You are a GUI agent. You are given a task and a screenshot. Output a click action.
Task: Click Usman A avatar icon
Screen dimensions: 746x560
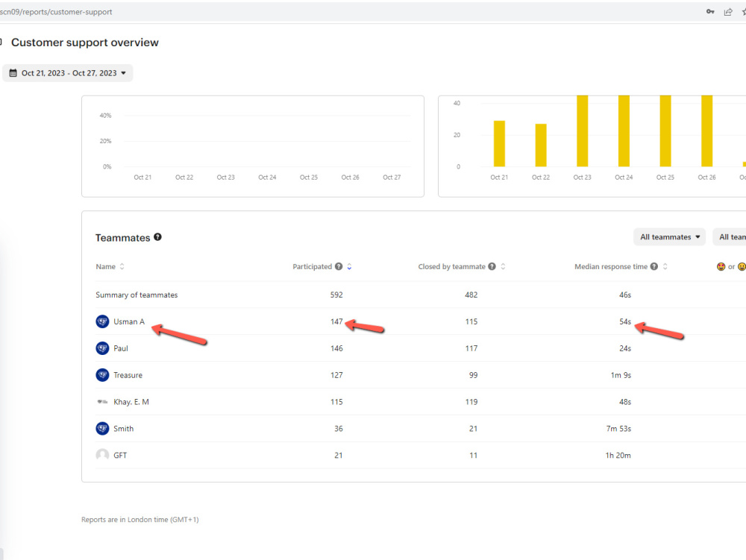coord(102,322)
